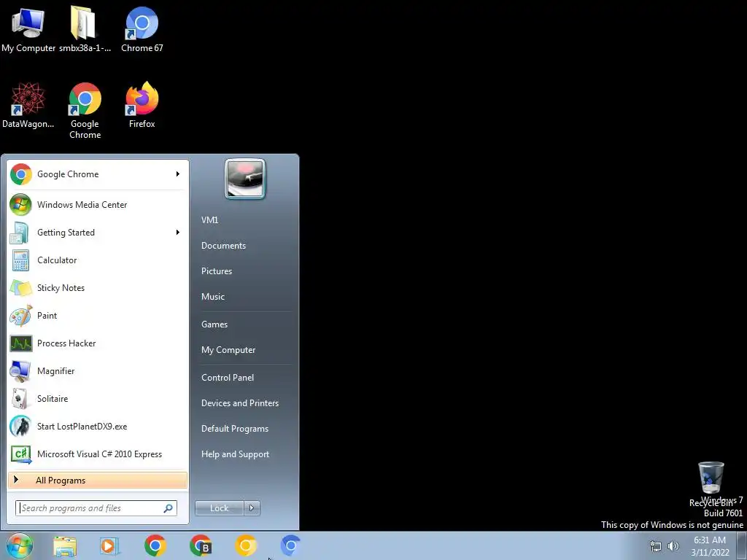Viewport: 747px width, 560px height.
Task: Open shutdown options arrow beside Lock
Action: pos(252,508)
